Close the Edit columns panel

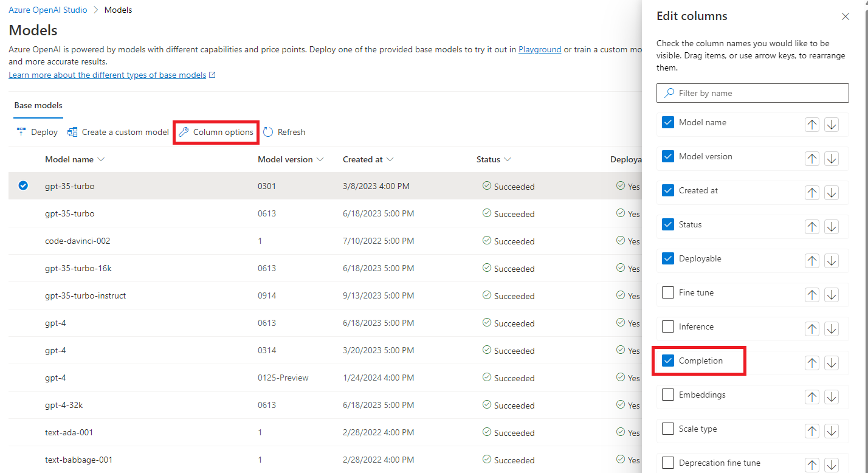click(x=846, y=16)
